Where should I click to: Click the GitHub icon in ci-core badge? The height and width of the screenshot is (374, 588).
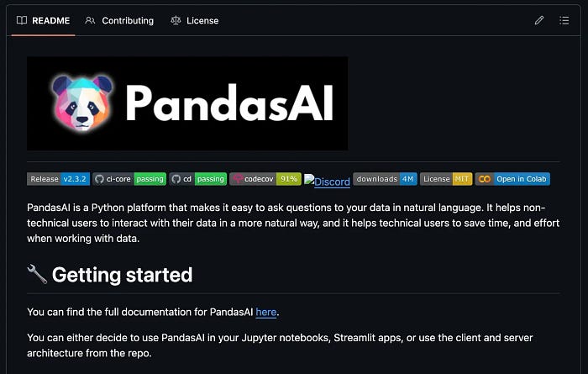(99, 179)
